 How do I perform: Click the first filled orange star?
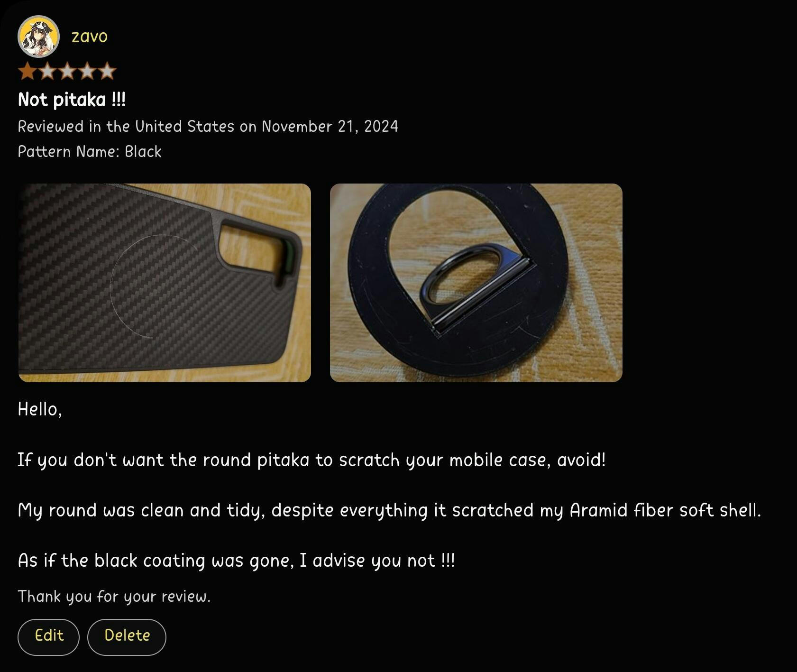click(x=27, y=71)
